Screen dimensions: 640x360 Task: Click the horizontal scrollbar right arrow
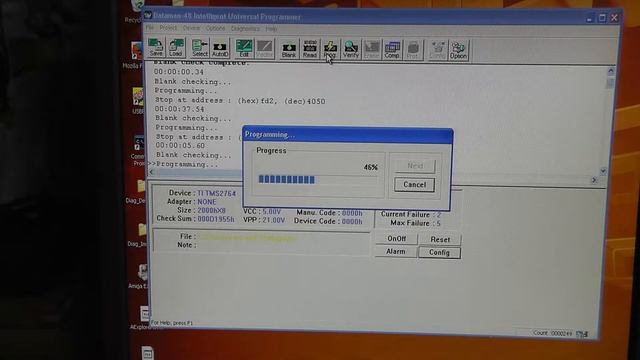pos(594,180)
